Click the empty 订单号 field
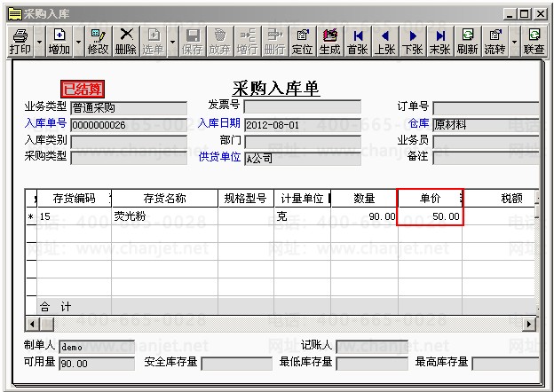This screenshot has height=392, width=554. point(486,108)
